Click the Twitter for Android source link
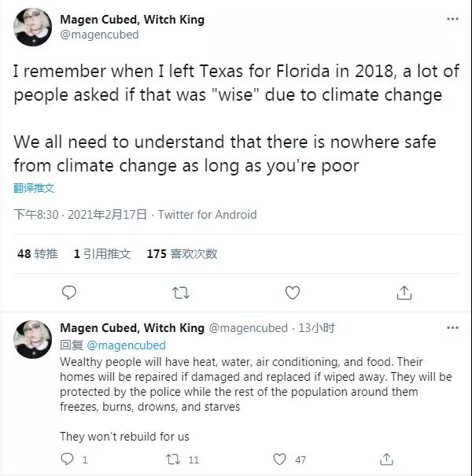 click(x=208, y=214)
